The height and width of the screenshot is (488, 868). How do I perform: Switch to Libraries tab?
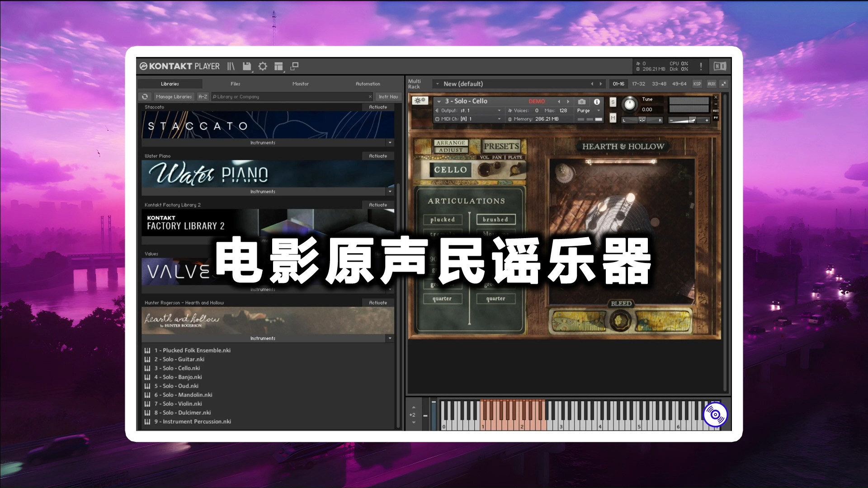[x=170, y=84]
